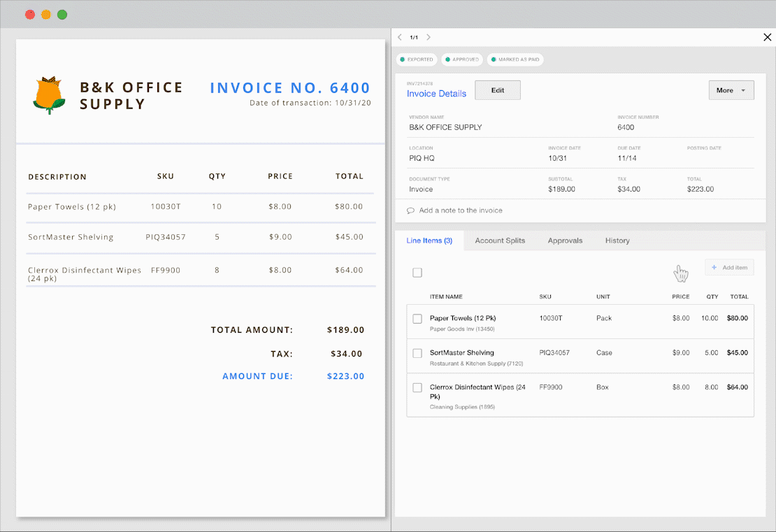The height and width of the screenshot is (532, 776).
Task: Click the unit value Case
Action: (x=604, y=353)
